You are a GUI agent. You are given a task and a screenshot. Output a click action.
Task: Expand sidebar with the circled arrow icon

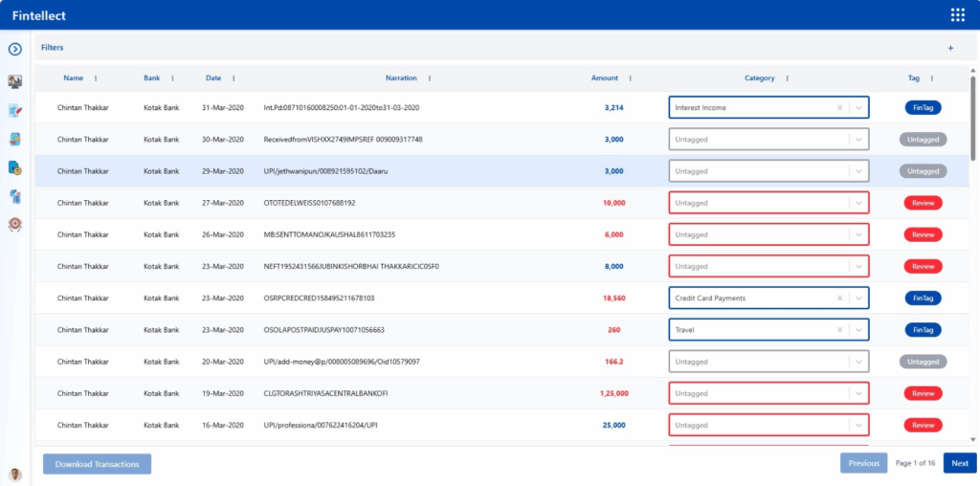tap(15, 49)
